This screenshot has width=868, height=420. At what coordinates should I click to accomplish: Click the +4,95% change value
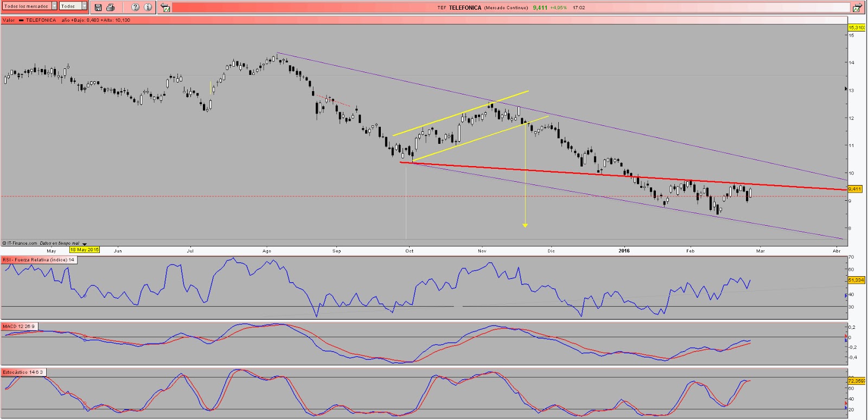click(558, 8)
